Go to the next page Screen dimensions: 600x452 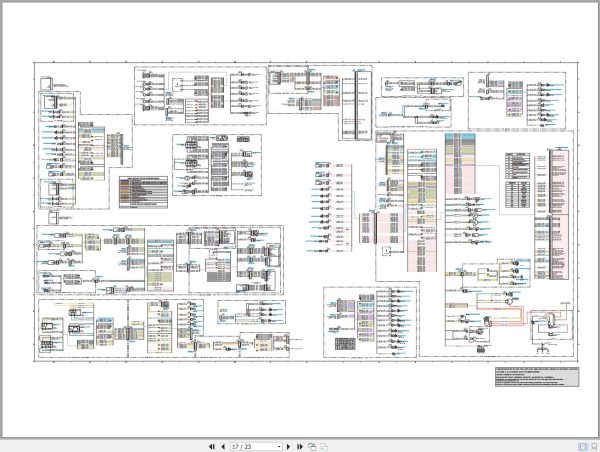coord(288,447)
